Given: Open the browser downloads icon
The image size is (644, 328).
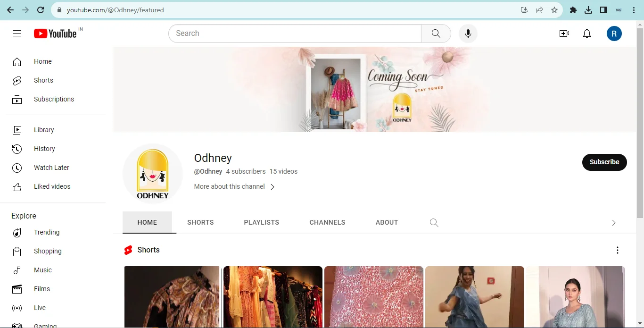Looking at the screenshot, I should pyautogui.click(x=588, y=10).
